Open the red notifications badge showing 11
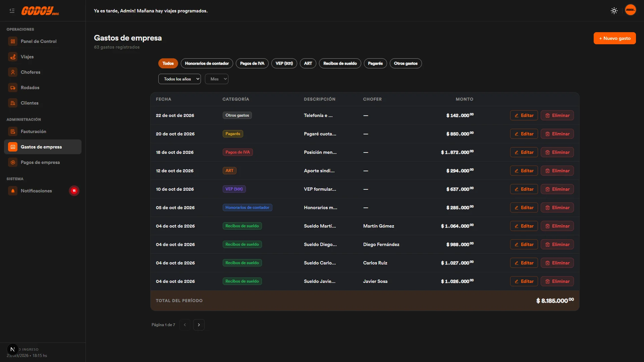This screenshot has height=362, width=644. [74, 191]
